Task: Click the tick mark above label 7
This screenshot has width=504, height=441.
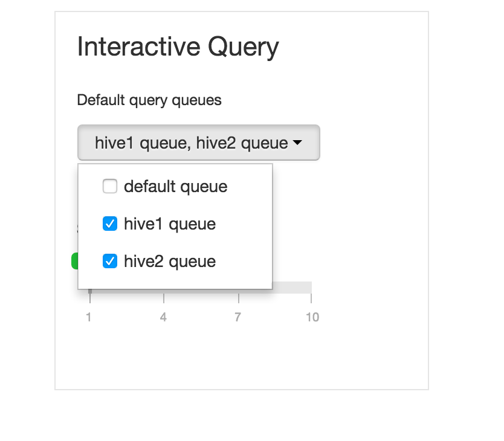Action: coord(238,298)
